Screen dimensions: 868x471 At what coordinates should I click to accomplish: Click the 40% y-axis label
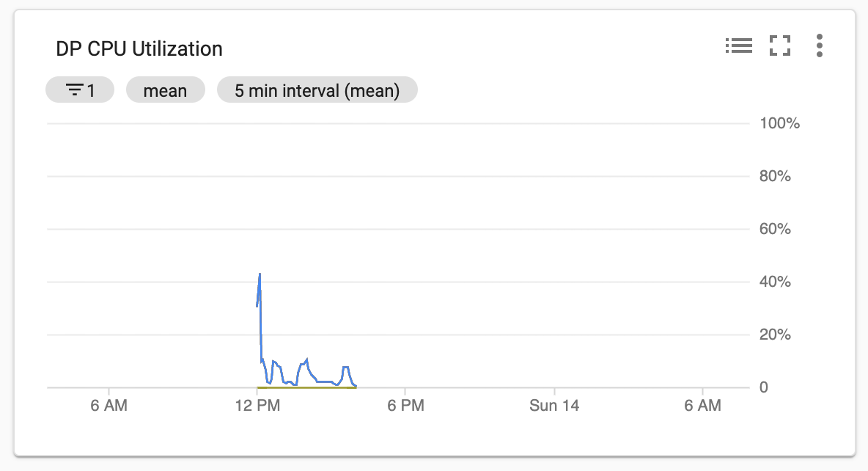click(775, 282)
